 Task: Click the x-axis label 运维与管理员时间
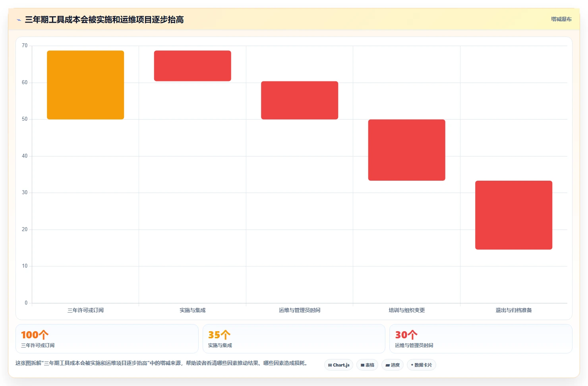click(x=300, y=310)
